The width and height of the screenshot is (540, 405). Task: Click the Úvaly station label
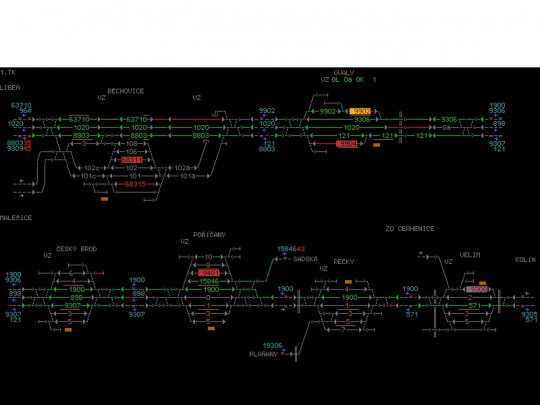tap(344, 73)
